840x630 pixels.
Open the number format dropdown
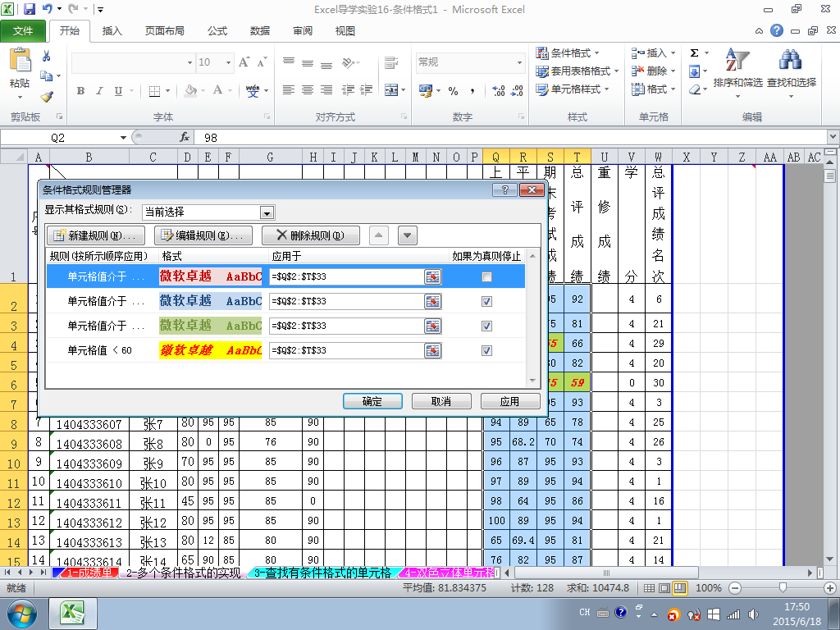click(519, 62)
